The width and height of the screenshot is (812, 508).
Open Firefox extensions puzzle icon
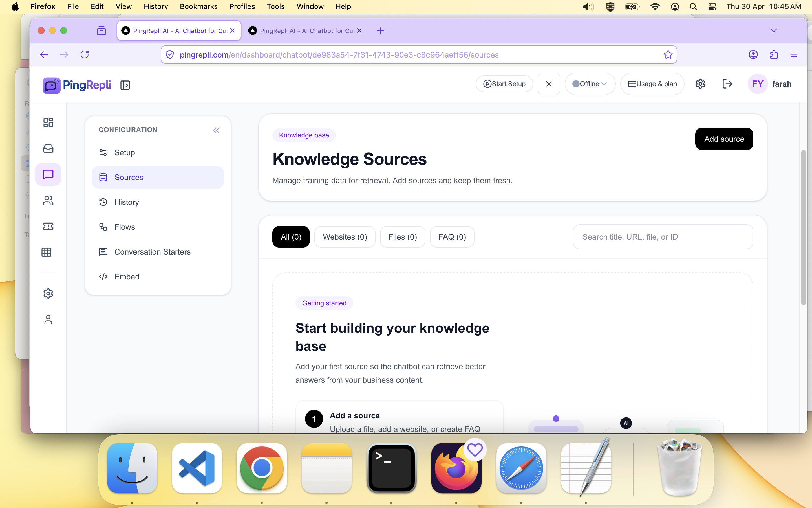[774, 54]
